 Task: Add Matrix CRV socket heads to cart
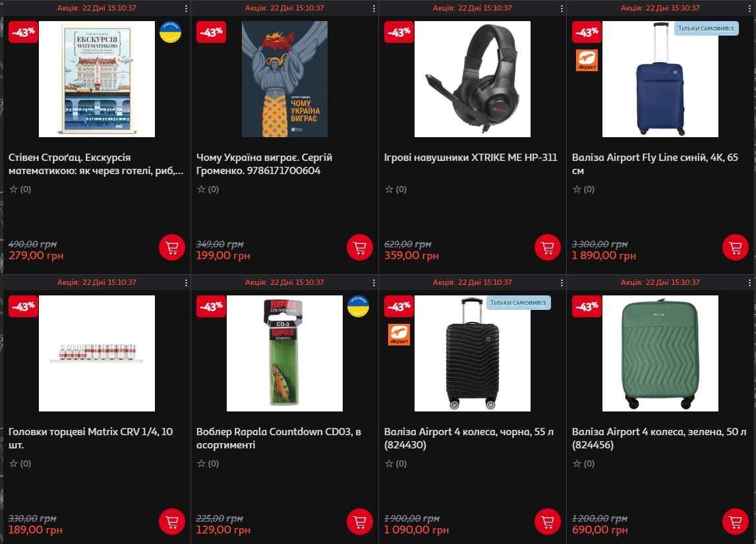point(172,522)
